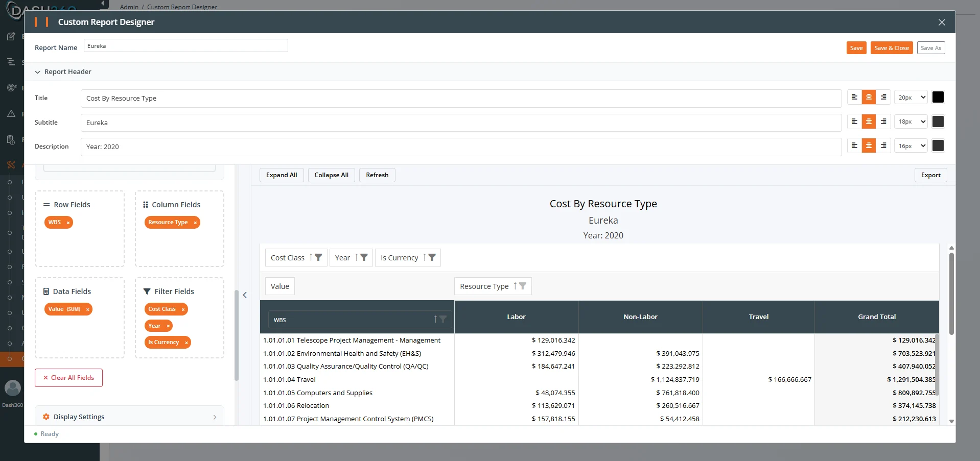Click the tools icon in the left sidebar
Image resolution: width=980 pixels, height=461 pixels.
point(11,164)
